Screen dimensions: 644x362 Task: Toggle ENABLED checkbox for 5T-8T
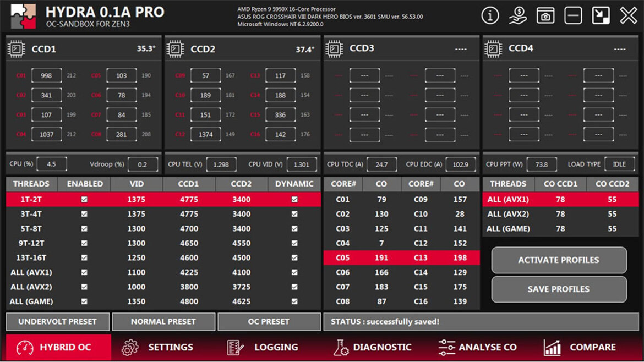[84, 229]
